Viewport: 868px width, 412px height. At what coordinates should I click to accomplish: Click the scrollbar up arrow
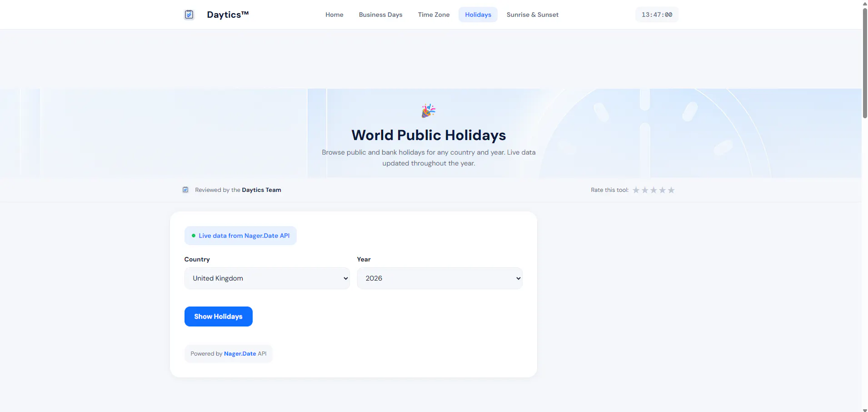(865, 3)
